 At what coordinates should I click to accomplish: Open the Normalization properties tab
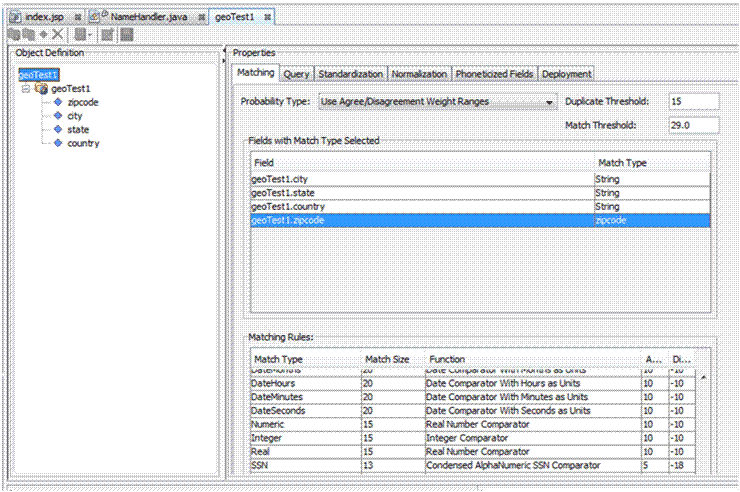tap(419, 74)
